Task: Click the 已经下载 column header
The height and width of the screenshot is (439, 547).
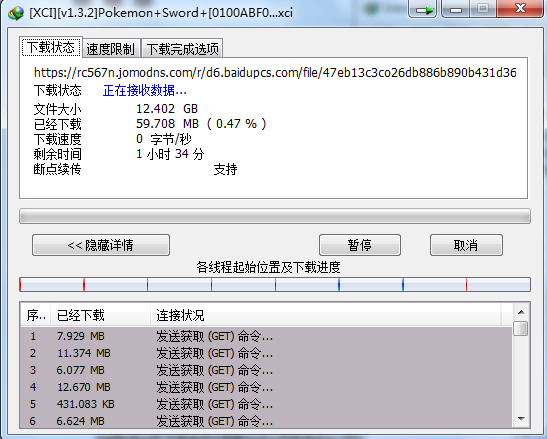Action: pyautogui.click(x=100, y=315)
